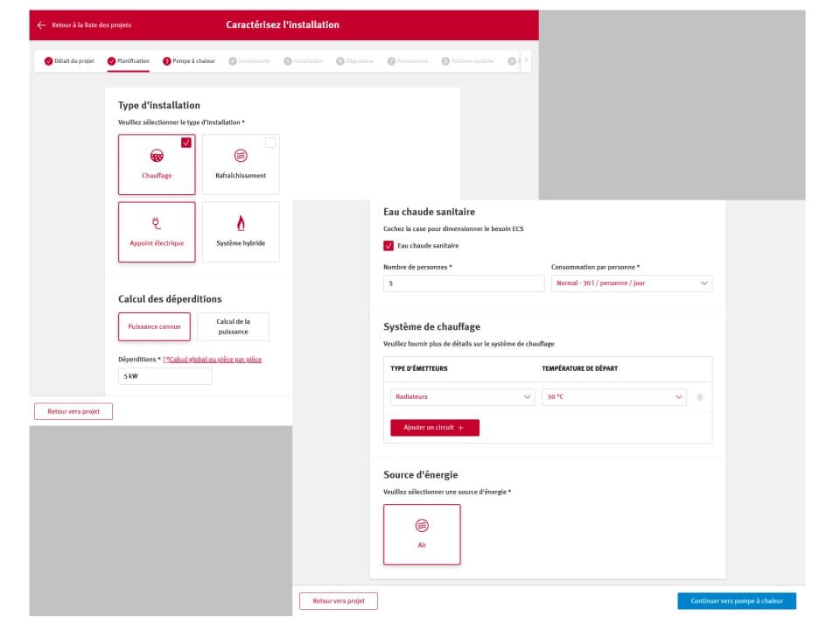
Task: Select the Calcul de la puissance option
Action: coord(233,326)
